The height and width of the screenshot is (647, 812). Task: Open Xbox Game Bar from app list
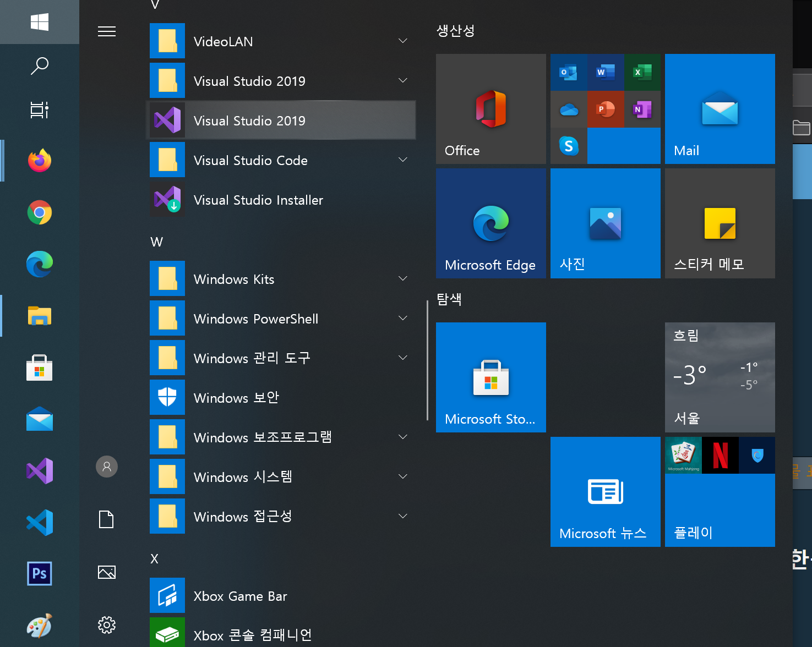281,596
